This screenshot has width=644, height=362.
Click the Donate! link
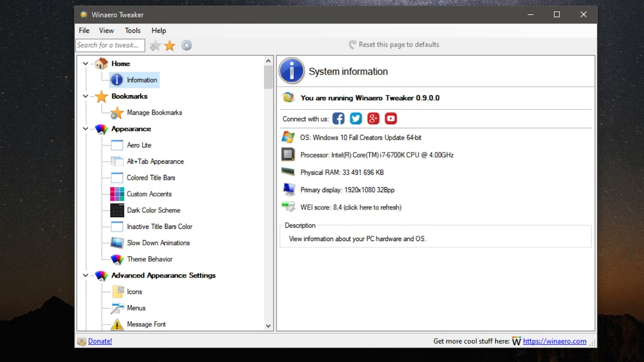coord(100,341)
